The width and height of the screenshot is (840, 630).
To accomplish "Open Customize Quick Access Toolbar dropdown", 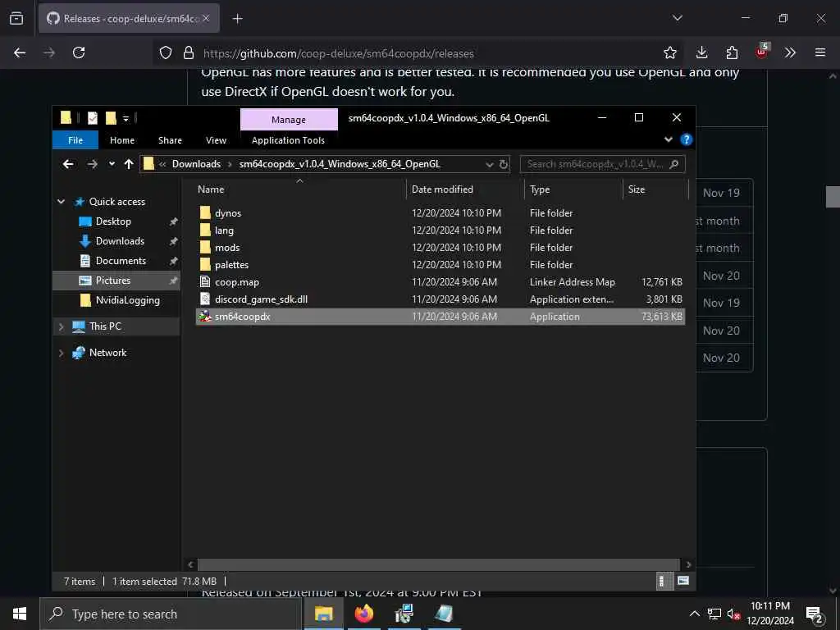I will coord(126,118).
